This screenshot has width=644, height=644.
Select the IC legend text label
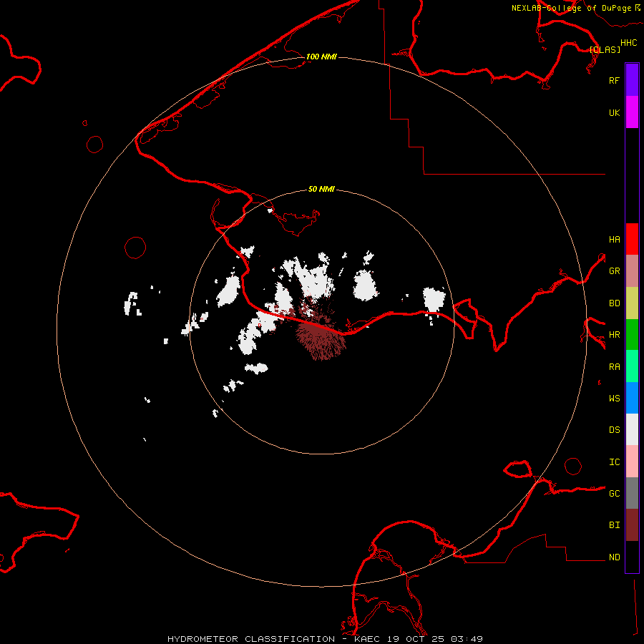[x=614, y=462]
